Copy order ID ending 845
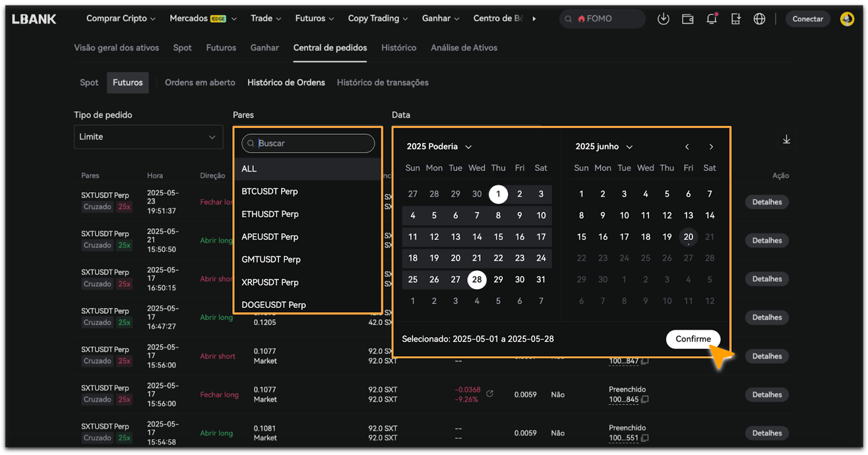Viewport: 868px width, 455px height. pyautogui.click(x=645, y=400)
